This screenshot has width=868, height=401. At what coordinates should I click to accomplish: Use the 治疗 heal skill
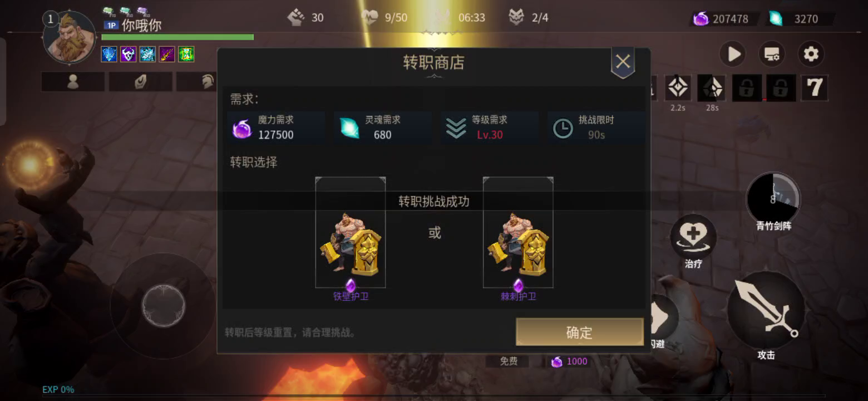coord(693,236)
